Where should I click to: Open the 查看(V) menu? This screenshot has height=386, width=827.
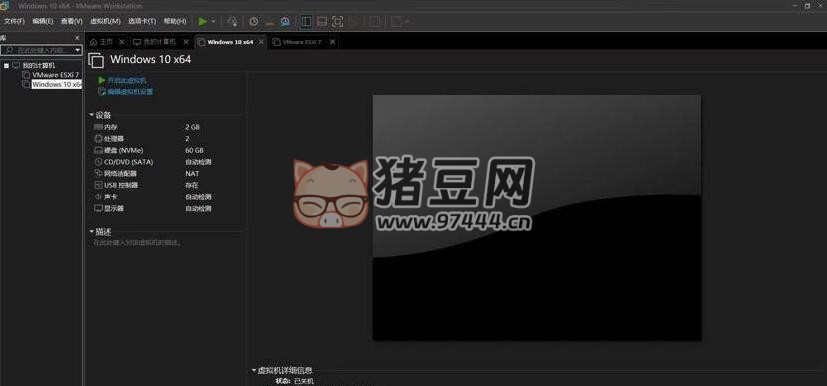tap(71, 21)
